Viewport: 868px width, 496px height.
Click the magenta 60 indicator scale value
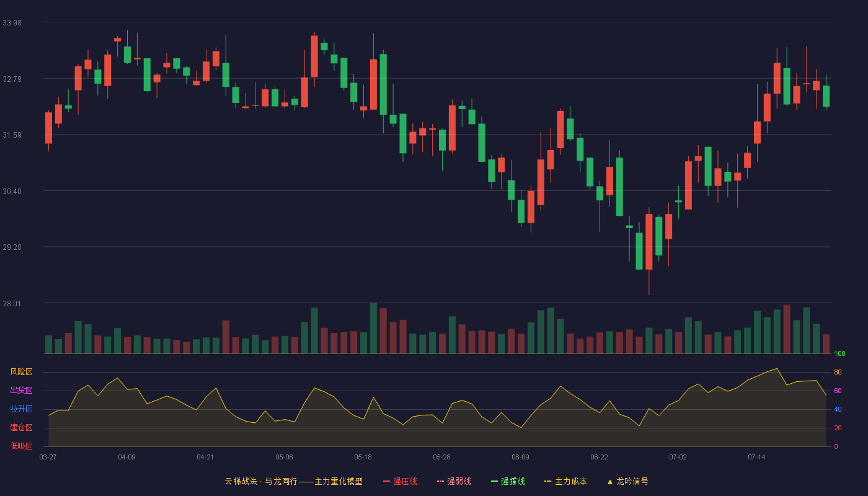(x=838, y=391)
